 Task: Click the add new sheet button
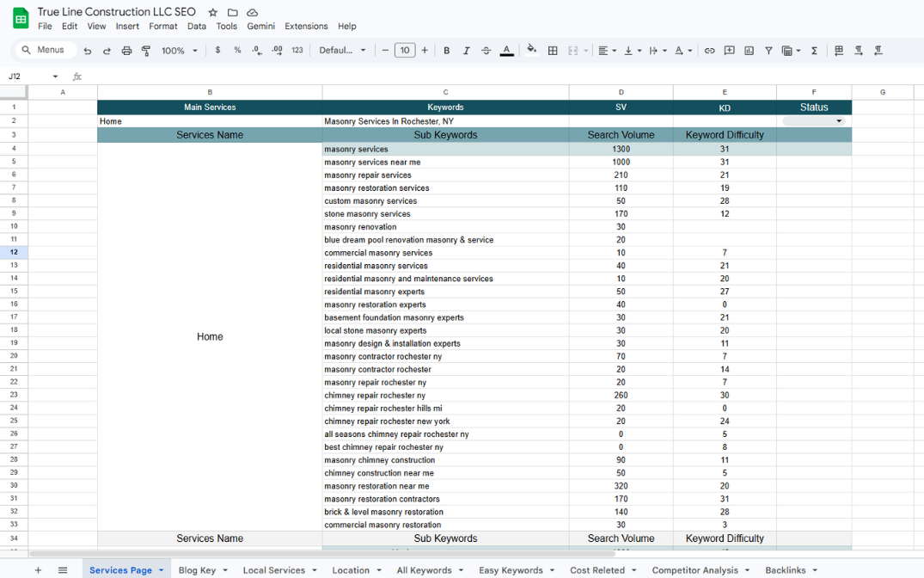coord(38,570)
